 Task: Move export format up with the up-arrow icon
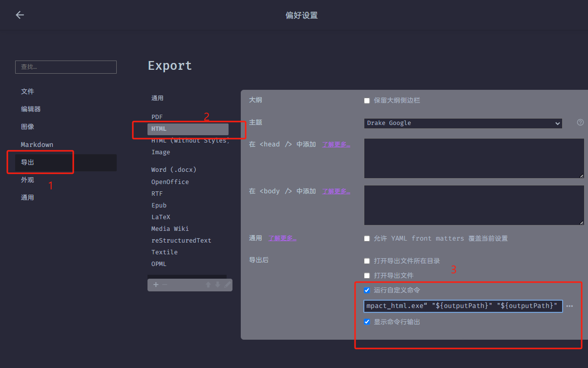tap(208, 285)
